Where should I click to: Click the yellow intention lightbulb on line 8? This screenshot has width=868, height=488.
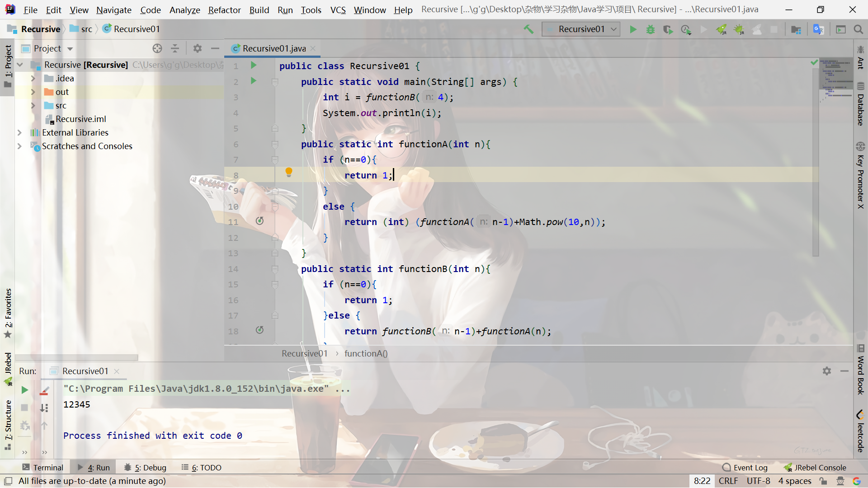pyautogui.click(x=289, y=172)
